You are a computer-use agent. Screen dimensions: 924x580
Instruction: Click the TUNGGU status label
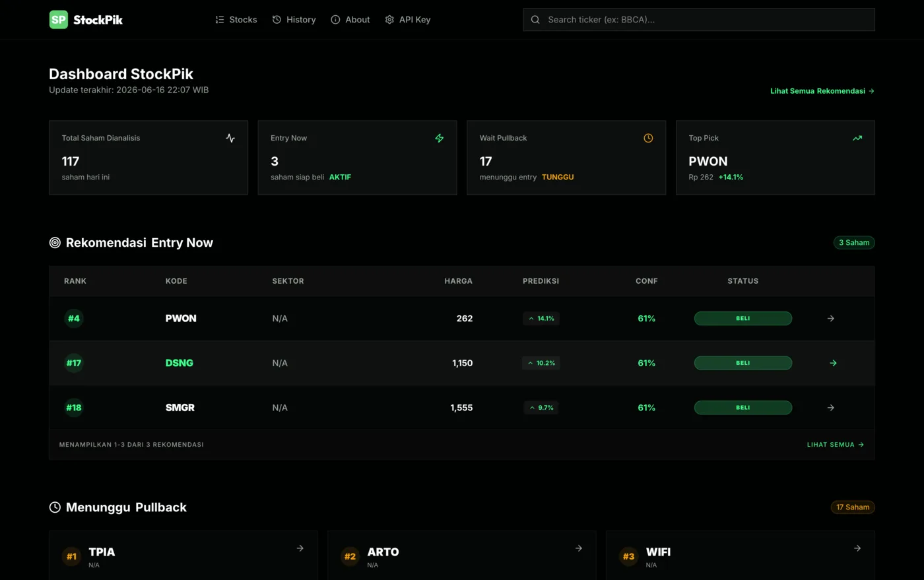point(558,177)
